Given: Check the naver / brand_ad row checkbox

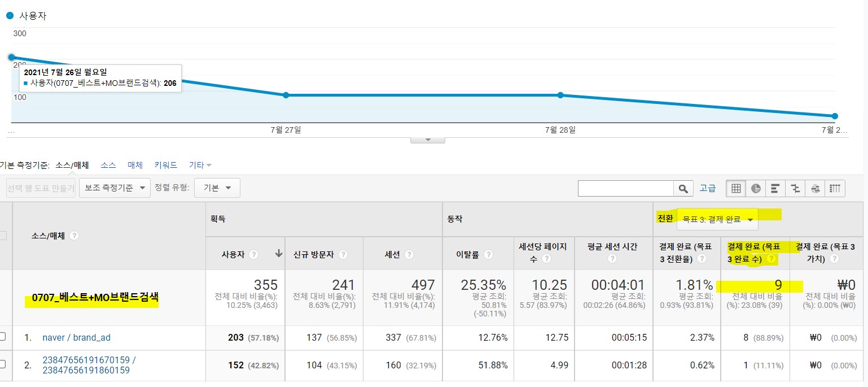Looking at the screenshot, I should pos(2,337).
